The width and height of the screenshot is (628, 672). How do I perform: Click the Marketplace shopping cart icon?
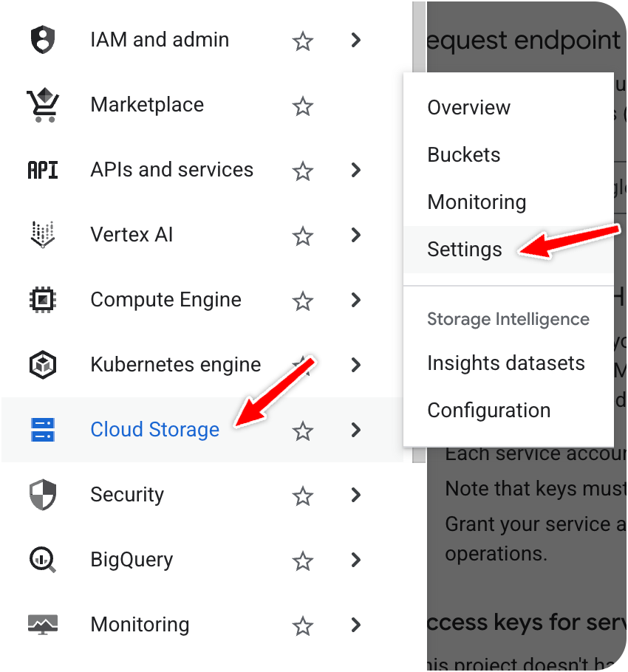[x=43, y=105]
